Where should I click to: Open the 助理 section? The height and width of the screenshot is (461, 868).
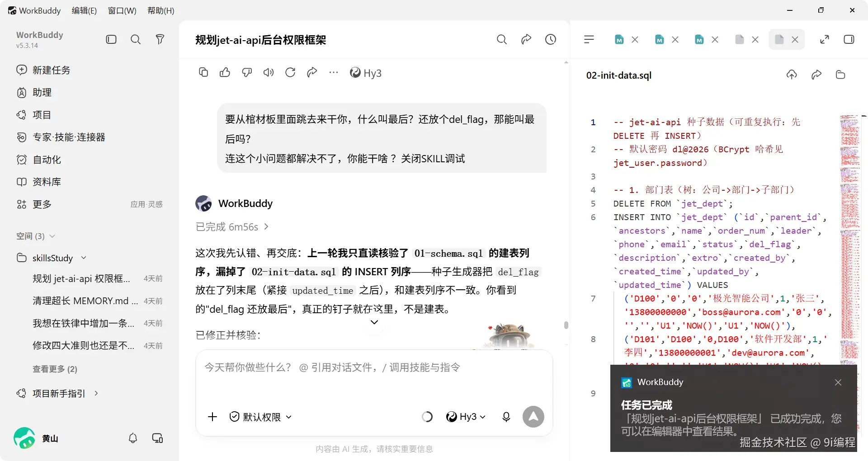(x=90, y=93)
